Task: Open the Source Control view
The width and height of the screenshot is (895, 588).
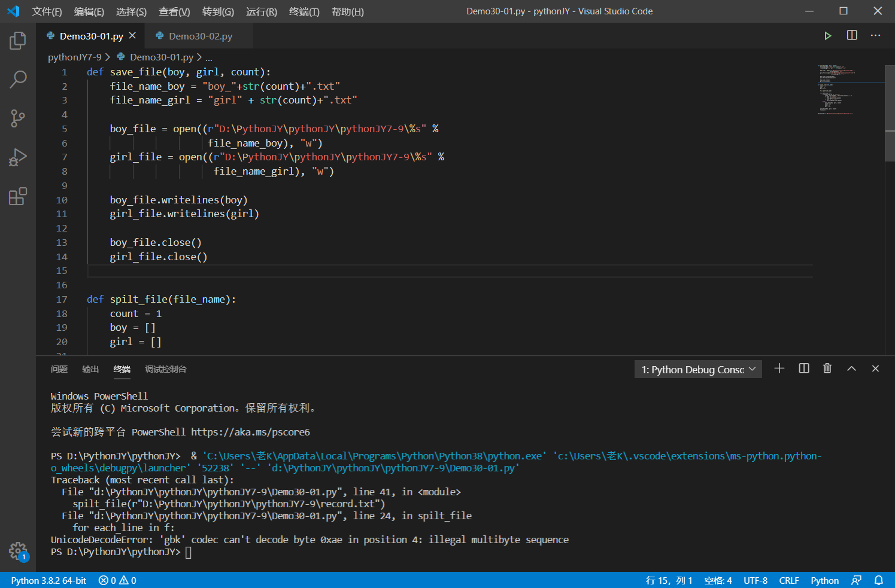Action: click(18, 118)
